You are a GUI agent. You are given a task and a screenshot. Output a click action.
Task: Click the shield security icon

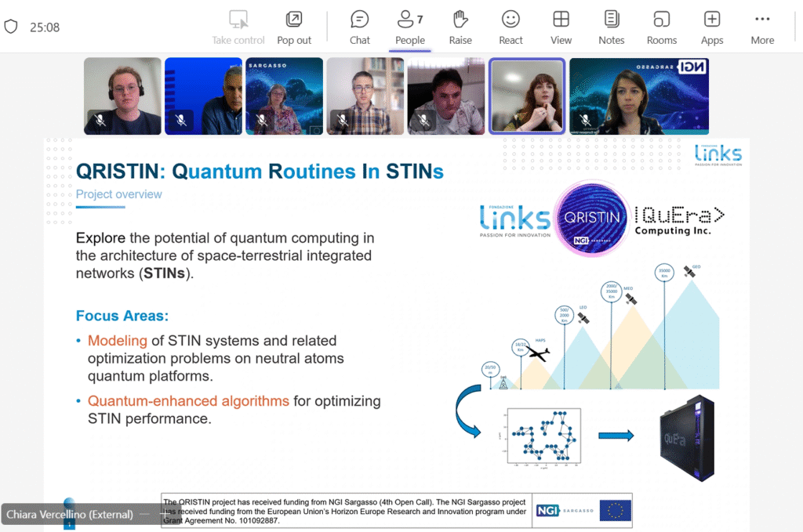click(x=11, y=27)
